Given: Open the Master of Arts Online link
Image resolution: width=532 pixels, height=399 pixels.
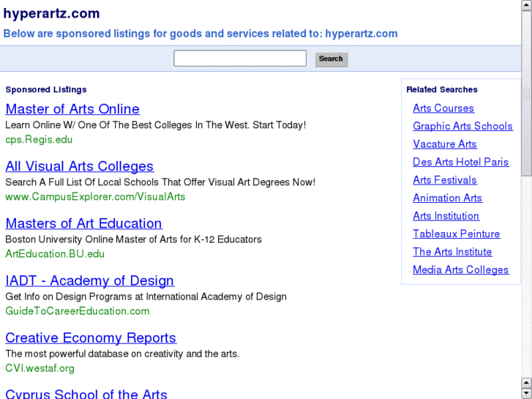Looking at the screenshot, I should [72, 109].
